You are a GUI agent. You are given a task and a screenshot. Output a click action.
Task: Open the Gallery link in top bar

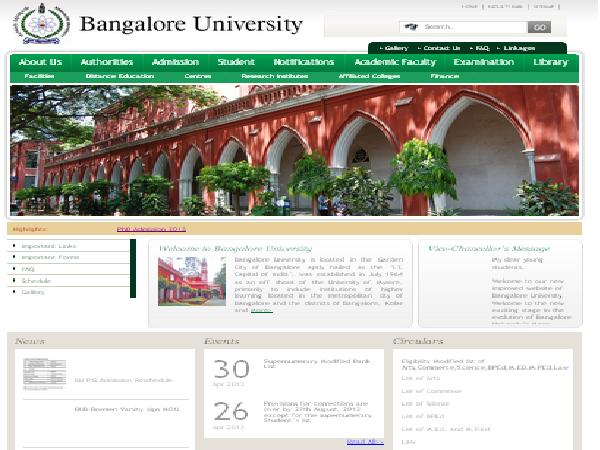(x=394, y=47)
